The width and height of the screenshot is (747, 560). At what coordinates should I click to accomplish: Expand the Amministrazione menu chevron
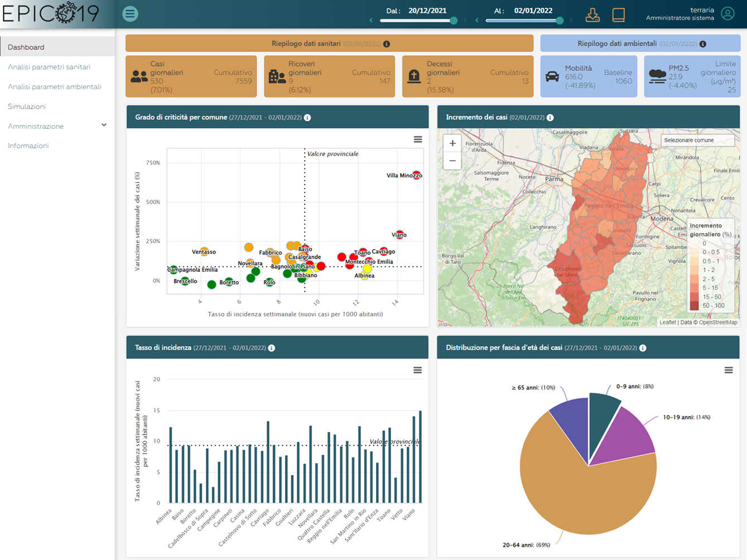[x=104, y=125]
